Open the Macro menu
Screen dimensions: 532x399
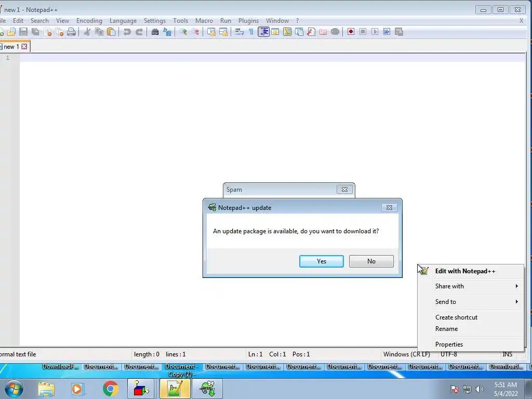204,21
